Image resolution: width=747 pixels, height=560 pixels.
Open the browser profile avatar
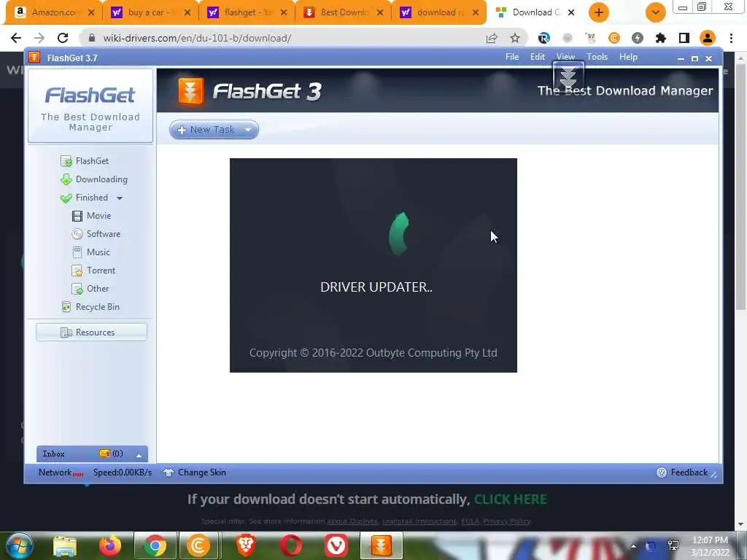click(x=708, y=38)
